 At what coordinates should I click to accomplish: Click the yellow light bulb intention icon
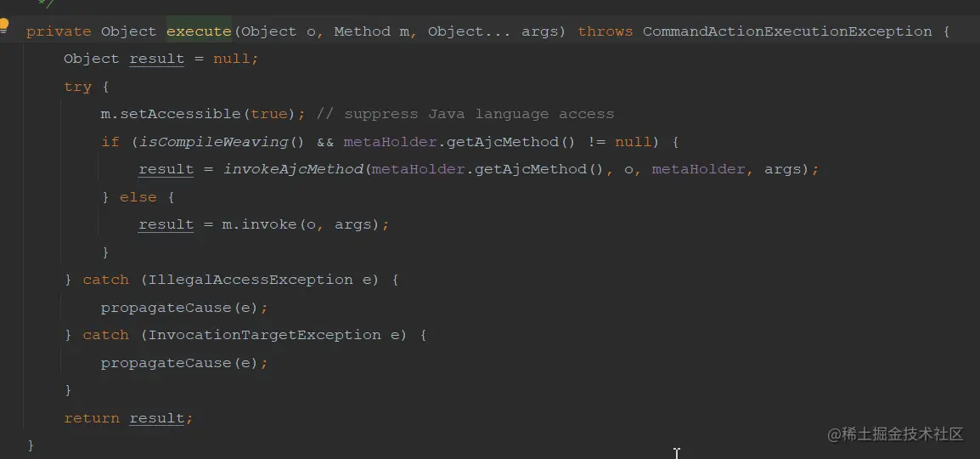click(x=3, y=25)
